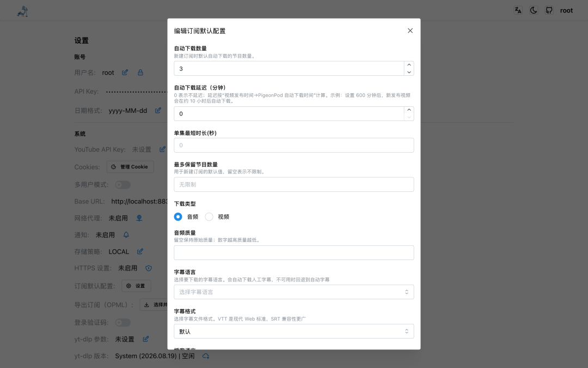Screen dimensions: 588x368
Task: Click the 自动下载数量 input field
Action: point(289,68)
